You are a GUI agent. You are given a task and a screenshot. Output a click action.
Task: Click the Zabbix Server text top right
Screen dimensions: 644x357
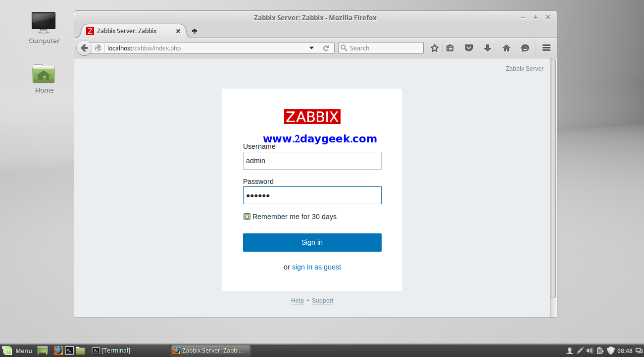coord(525,69)
